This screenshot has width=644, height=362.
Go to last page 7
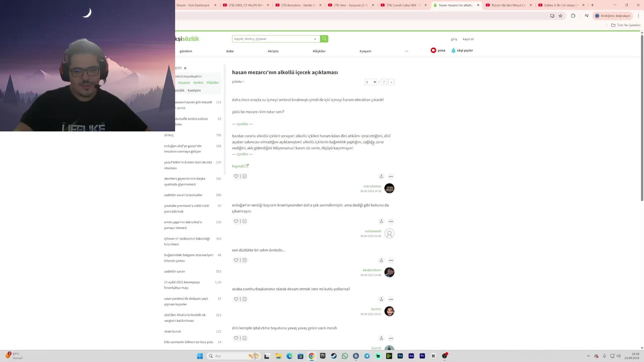coord(383,82)
